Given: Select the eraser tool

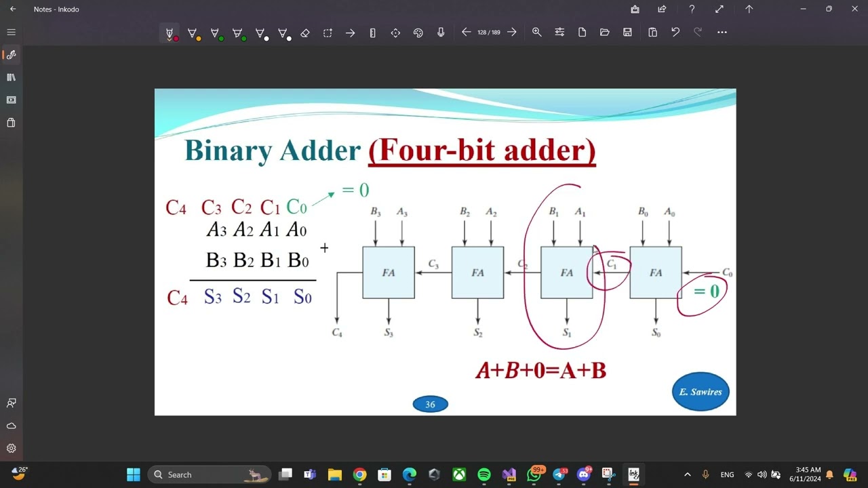Looking at the screenshot, I should (x=305, y=33).
